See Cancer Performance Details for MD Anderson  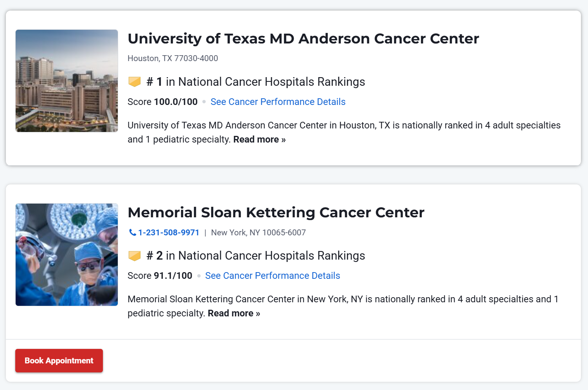click(278, 102)
